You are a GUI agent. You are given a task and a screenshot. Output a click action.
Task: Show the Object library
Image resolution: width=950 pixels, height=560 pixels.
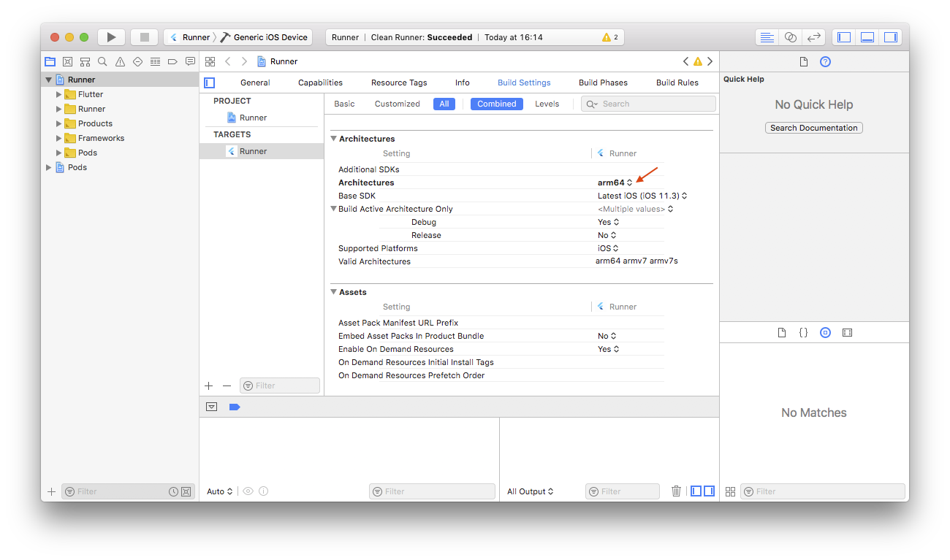825,332
